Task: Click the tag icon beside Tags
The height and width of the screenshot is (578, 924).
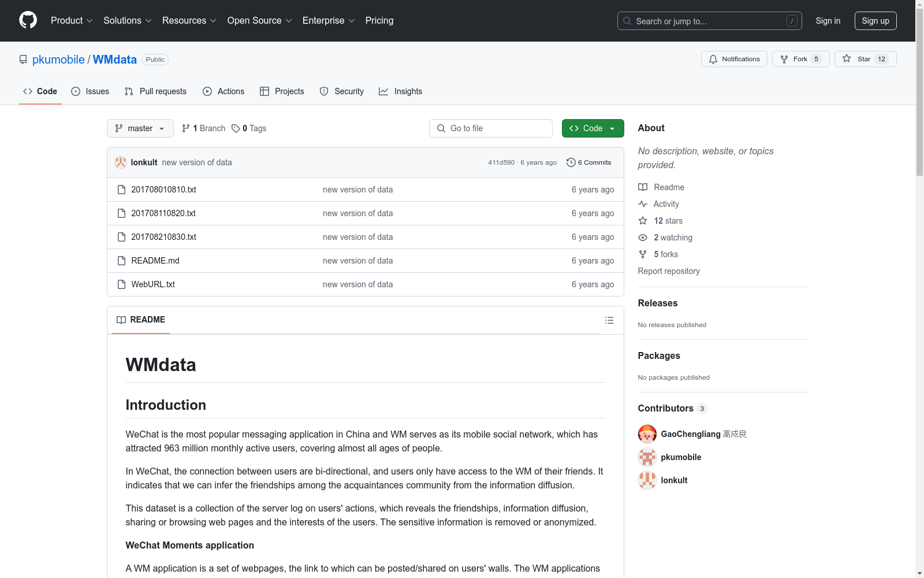Action: point(236,128)
